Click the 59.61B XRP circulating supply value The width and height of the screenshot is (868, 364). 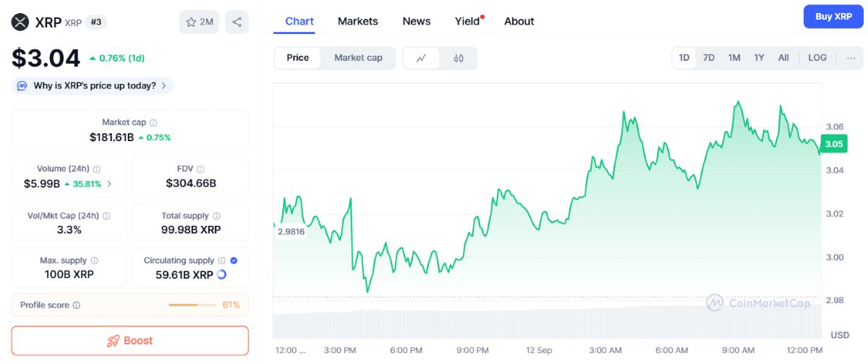(x=184, y=275)
